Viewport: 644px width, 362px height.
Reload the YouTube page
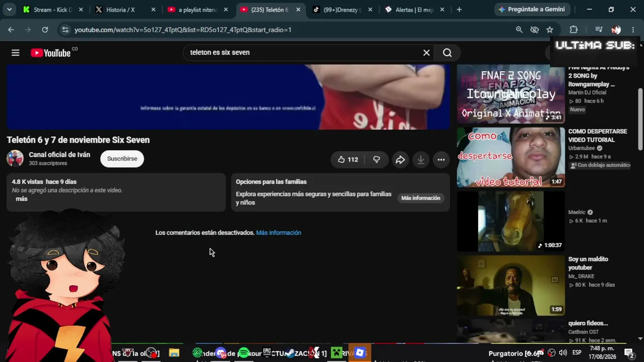(x=45, y=30)
